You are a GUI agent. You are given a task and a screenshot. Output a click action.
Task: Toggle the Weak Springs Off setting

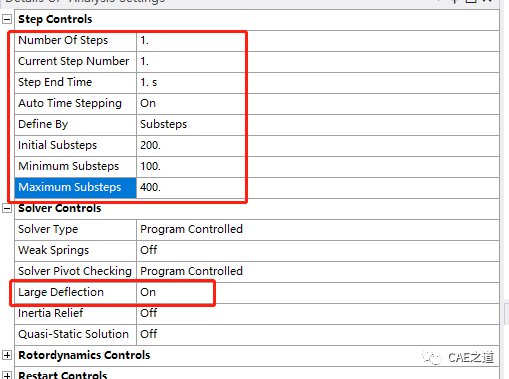(318, 251)
